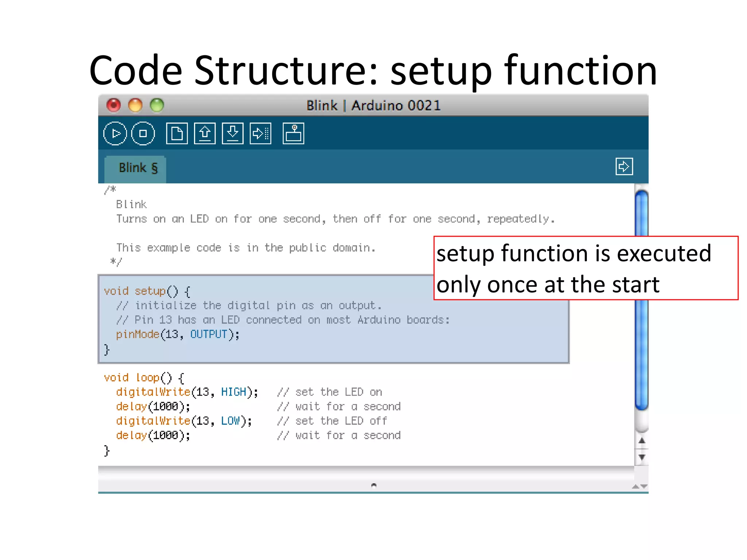This screenshot has width=747, height=560.
Task: Click the void loop() line in editor
Action: 144,378
